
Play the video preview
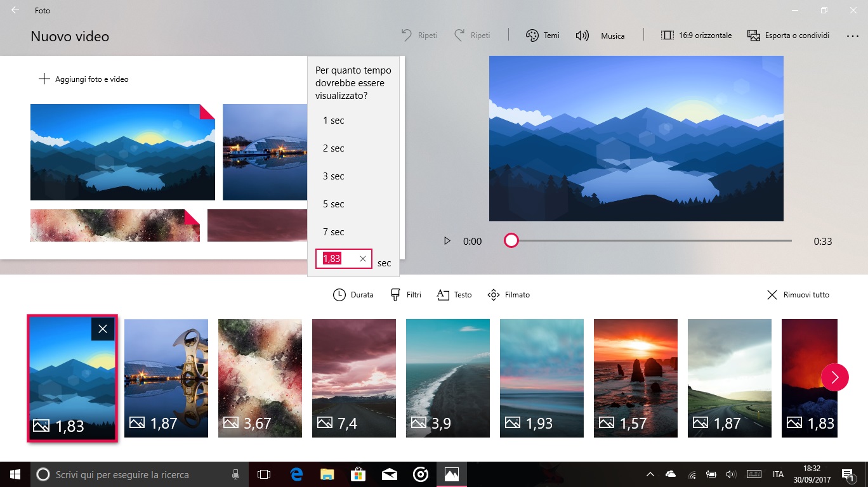(x=447, y=241)
